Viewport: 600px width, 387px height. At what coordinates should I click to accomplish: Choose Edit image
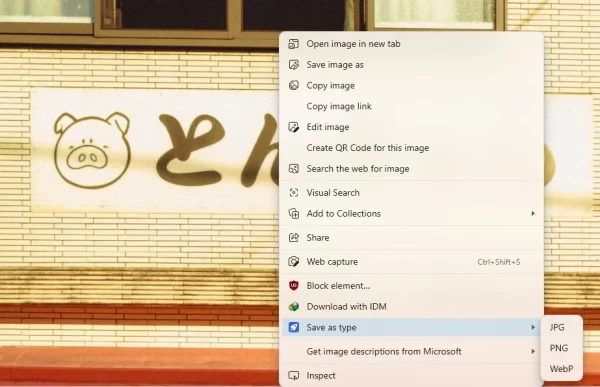(411, 127)
